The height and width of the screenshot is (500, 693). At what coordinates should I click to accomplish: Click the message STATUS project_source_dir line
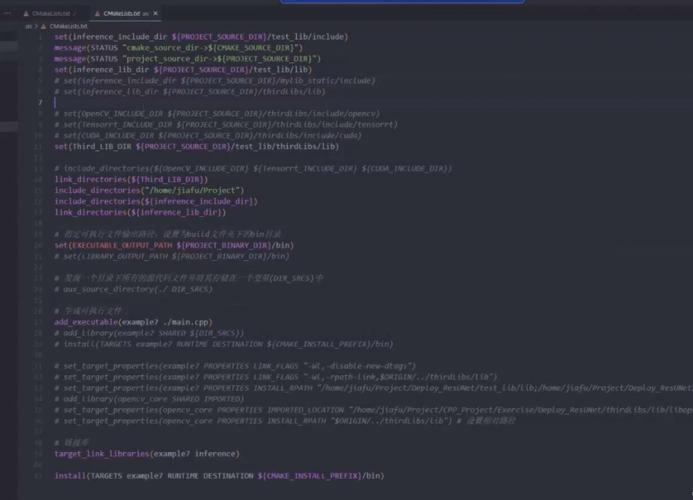[x=187, y=59]
